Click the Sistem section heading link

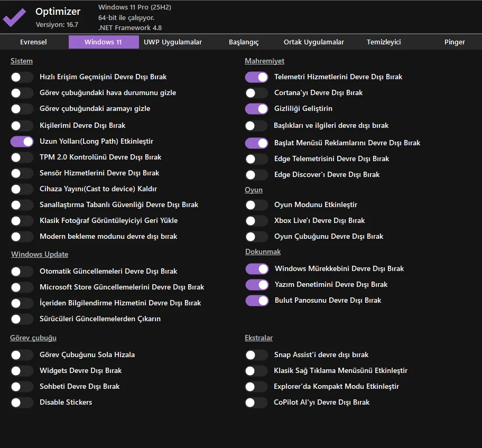pos(22,61)
